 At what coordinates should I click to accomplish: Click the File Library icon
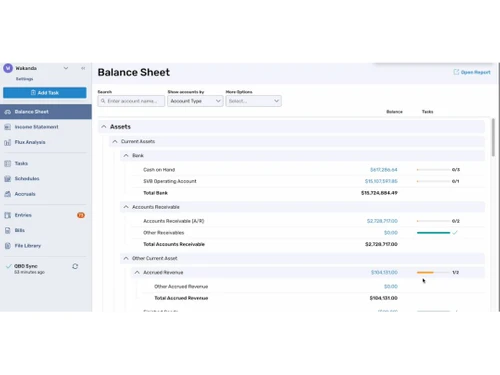pos(8,246)
